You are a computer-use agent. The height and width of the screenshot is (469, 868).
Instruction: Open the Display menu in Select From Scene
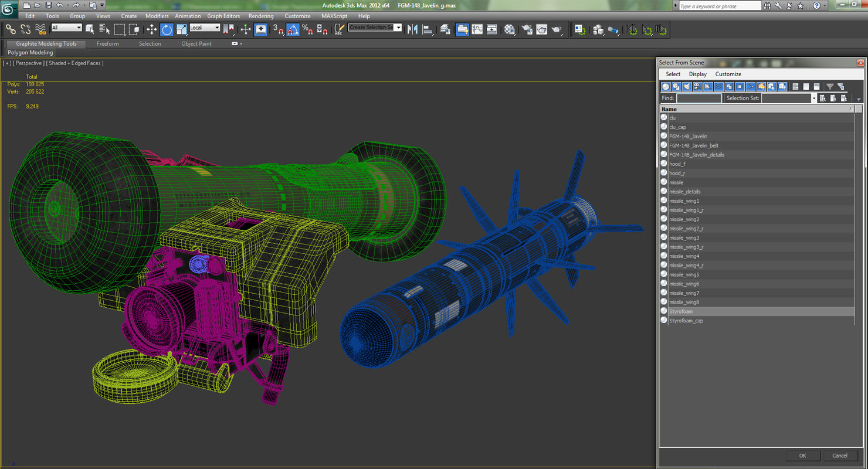(x=697, y=74)
